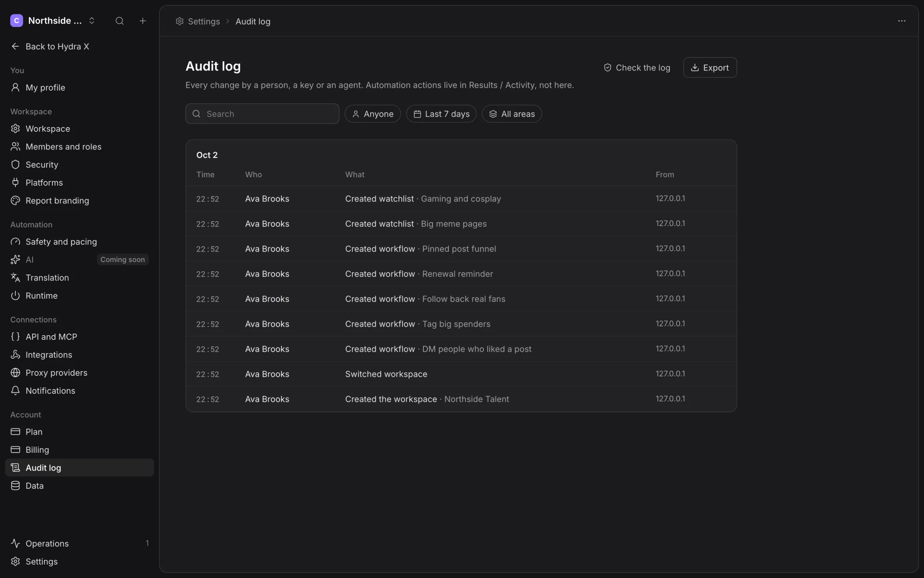Viewport: 924px width, 578px height.
Task: Click the DM people who liked a post entry
Action: coord(461,349)
